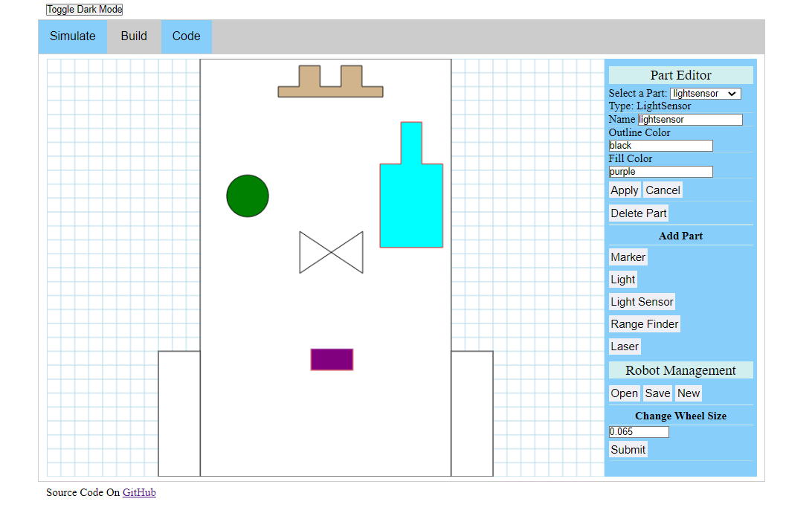
Task: Save the current robot
Action: 657,393
